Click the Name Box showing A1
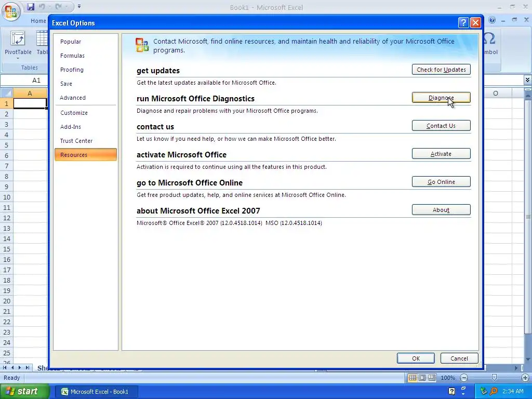This screenshot has height=399, width=532. [24, 81]
